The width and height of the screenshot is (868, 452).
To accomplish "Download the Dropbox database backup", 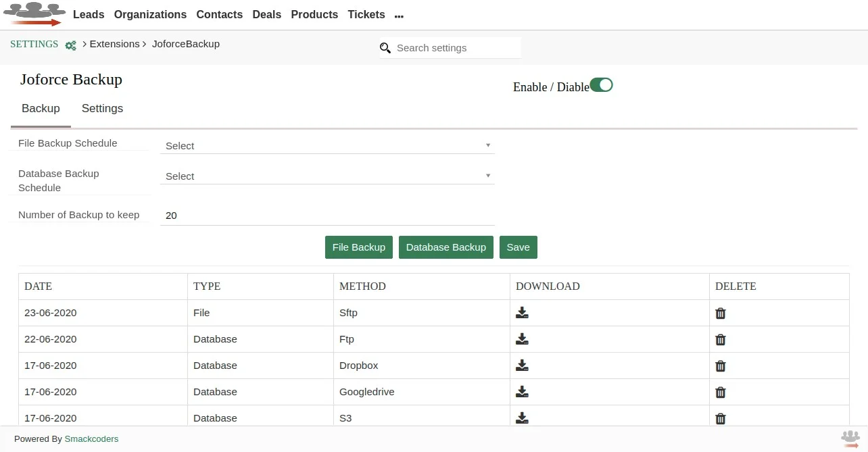I will coord(522,365).
